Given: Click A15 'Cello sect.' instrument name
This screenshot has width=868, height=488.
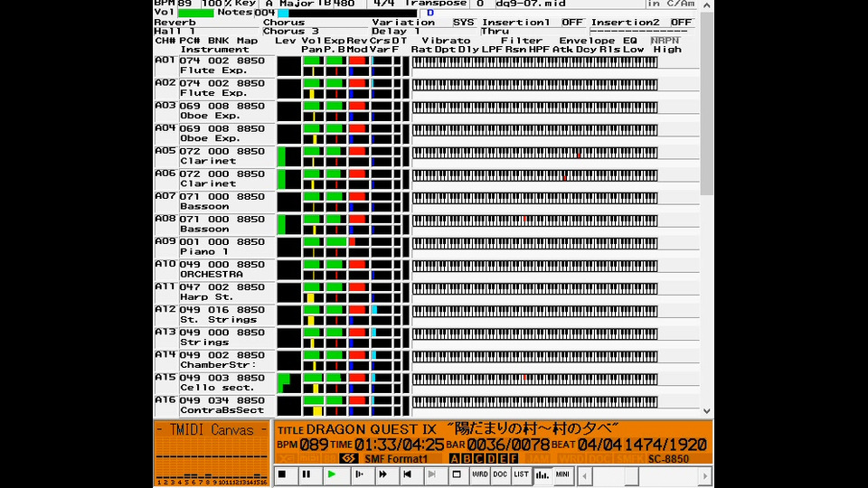Looking at the screenshot, I should tap(218, 388).
